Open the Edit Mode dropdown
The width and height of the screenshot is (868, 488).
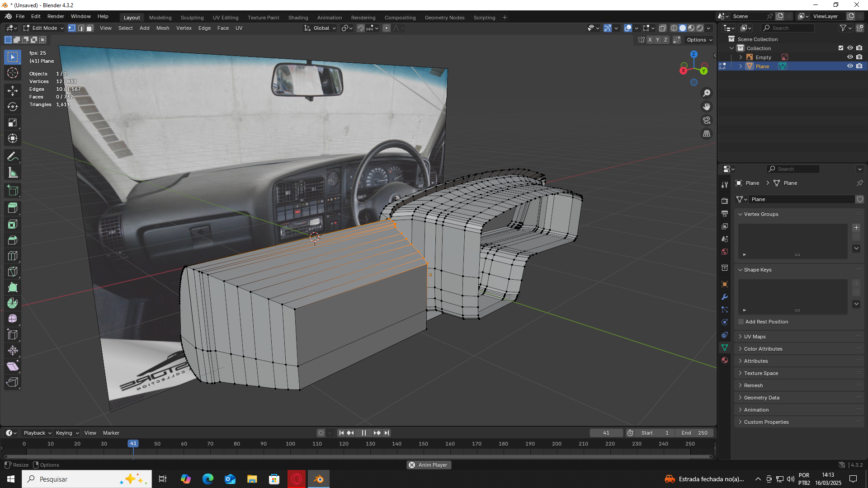coord(44,28)
